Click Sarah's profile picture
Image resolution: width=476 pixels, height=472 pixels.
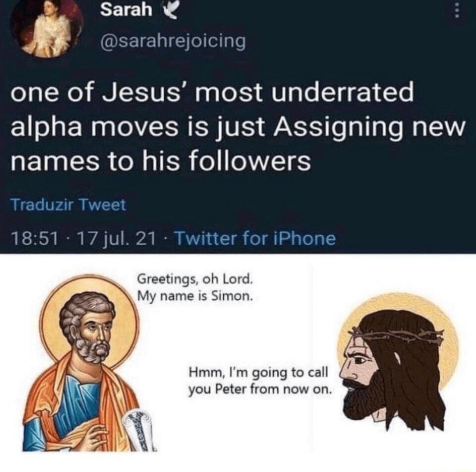pyautogui.click(x=47, y=27)
